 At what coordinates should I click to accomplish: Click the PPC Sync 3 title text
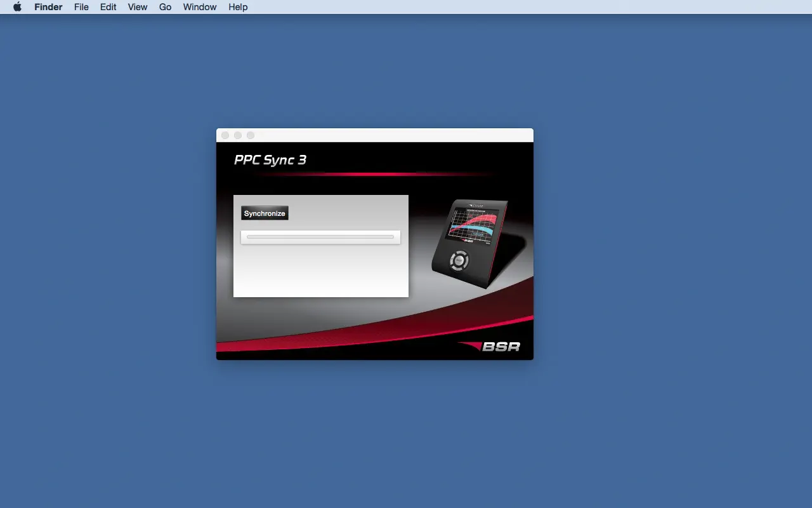point(272,160)
